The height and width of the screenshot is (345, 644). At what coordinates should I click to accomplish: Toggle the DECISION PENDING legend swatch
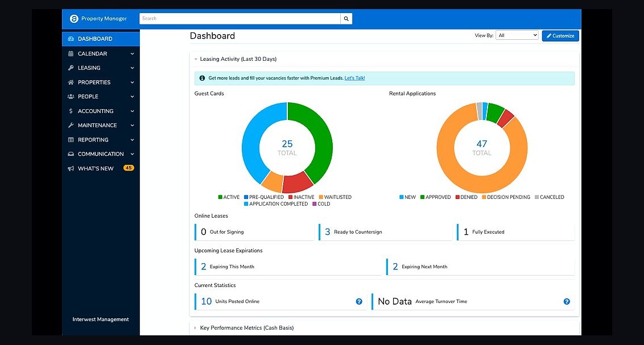[484, 197]
